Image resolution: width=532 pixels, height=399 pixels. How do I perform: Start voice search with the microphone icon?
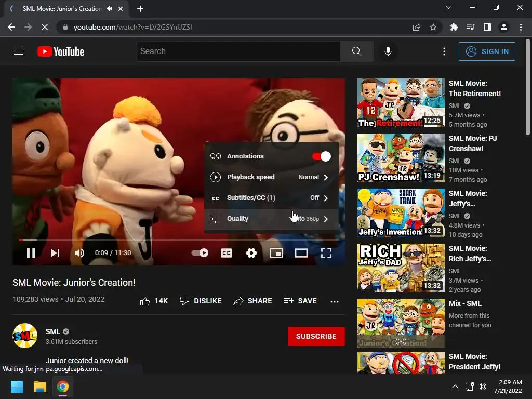(388, 51)
